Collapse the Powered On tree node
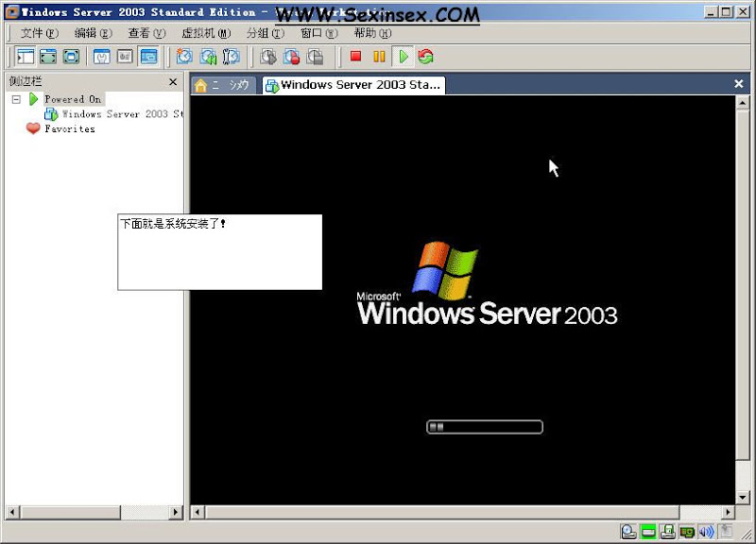The image size is (756, 544). tap(16, 99)
